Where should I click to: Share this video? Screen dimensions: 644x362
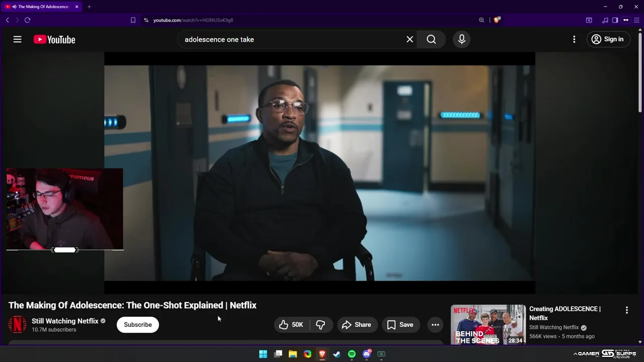(357, 325)
